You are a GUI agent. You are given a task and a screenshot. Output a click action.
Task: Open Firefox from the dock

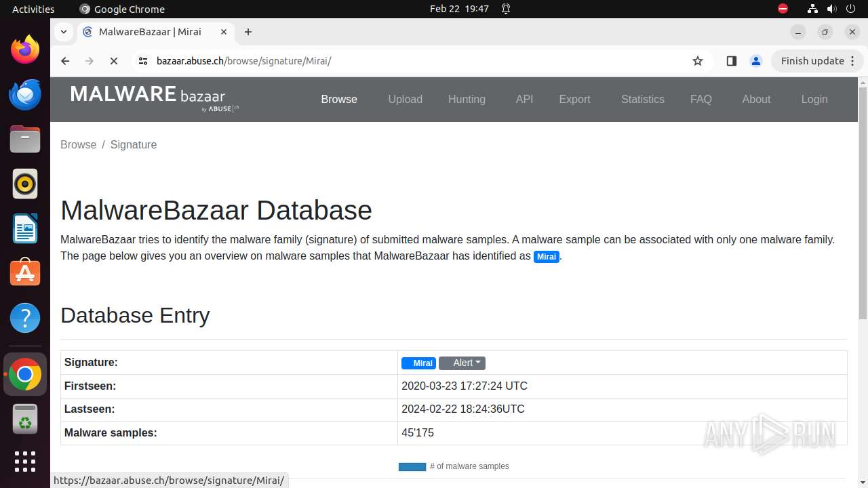(x=25, y=49)
